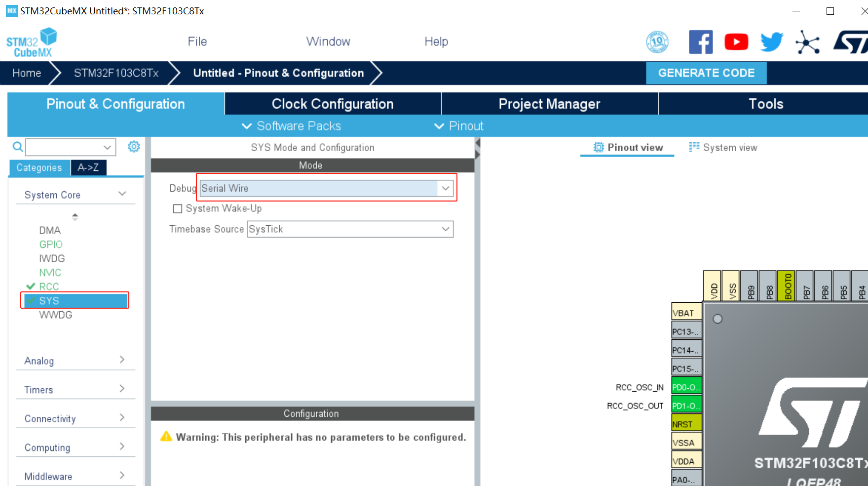
Task: Click the search magnifier icon
Action: (x=18, y=147)
